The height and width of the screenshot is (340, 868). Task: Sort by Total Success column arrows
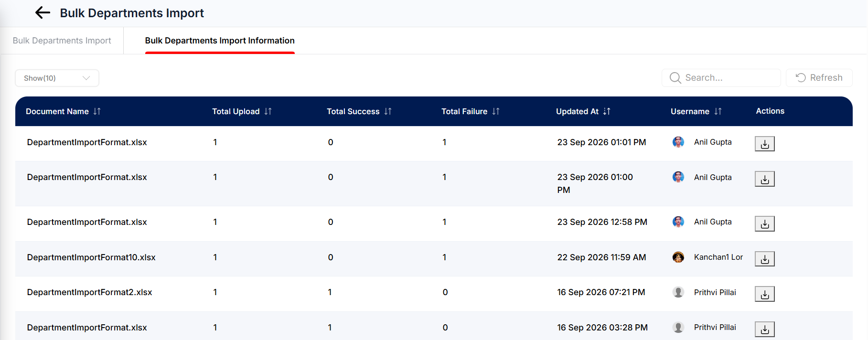388,111
